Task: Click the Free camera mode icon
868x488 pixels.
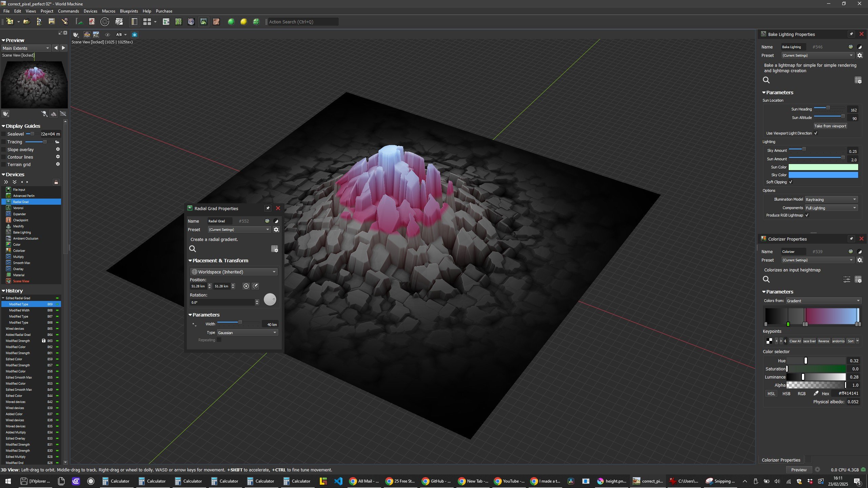Action: pyautogui.click(x=96, y=35)
